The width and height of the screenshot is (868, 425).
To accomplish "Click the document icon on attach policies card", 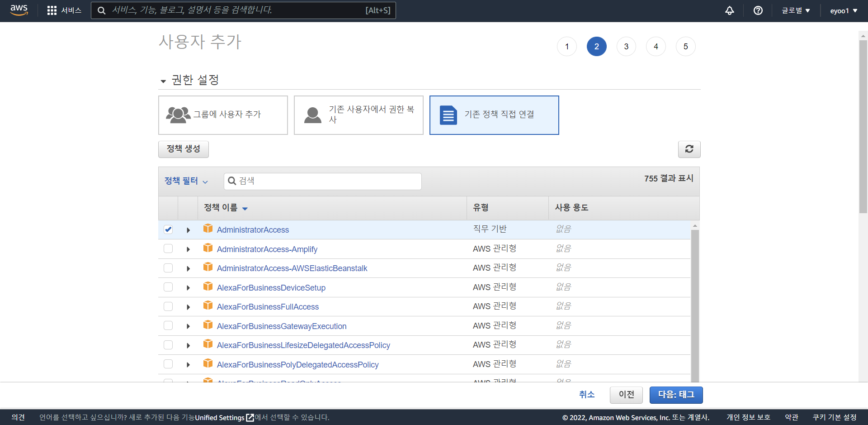I will pos(448,115).
